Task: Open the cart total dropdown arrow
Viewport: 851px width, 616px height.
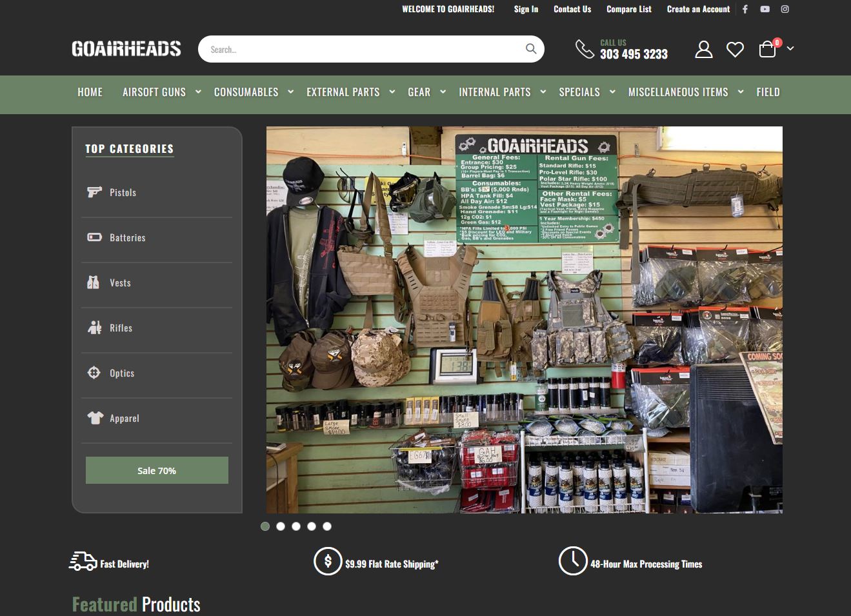Action: pyautogui.click(x=790, y=48)
